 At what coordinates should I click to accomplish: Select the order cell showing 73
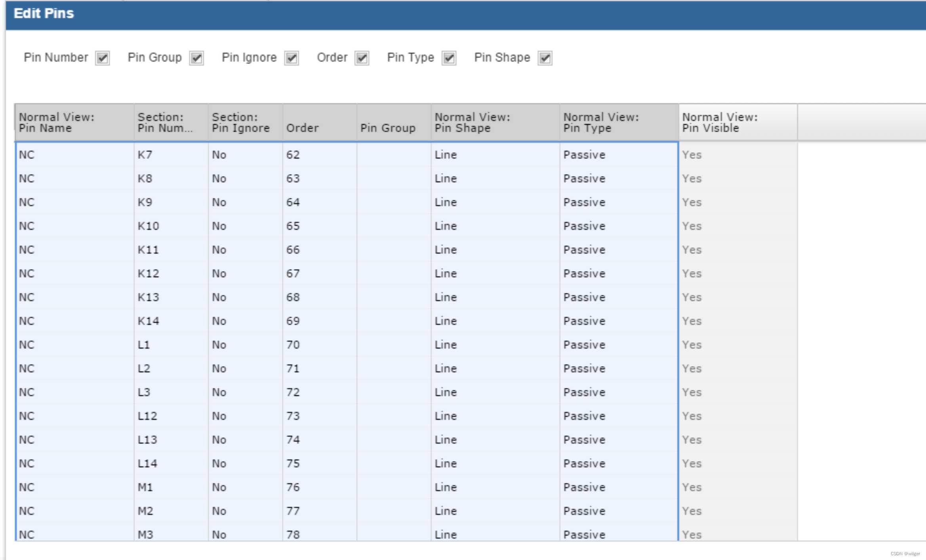319,416
